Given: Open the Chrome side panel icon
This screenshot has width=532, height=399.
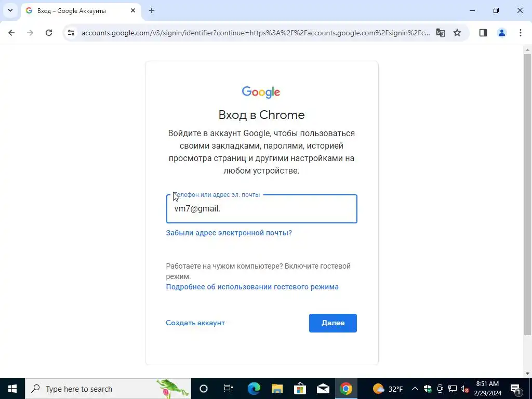Looking at the screenshot, I should pos(483,33).
